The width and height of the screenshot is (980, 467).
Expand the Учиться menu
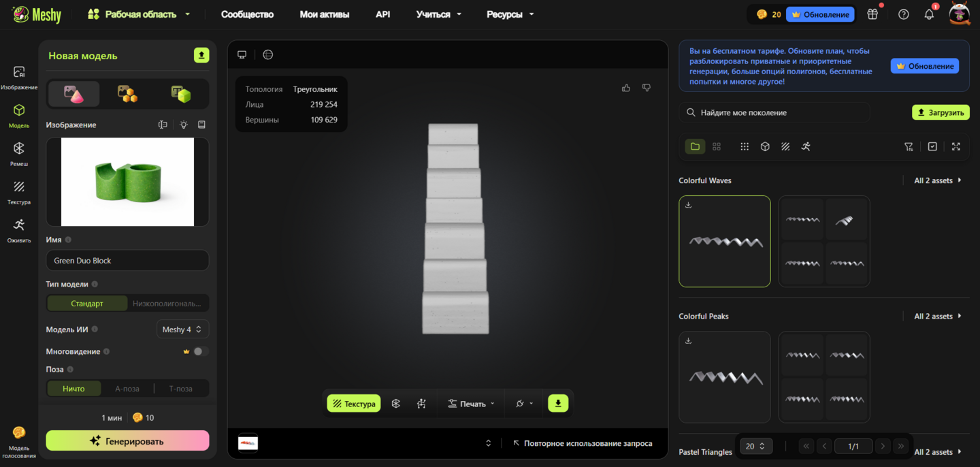[x=439, y=14]
